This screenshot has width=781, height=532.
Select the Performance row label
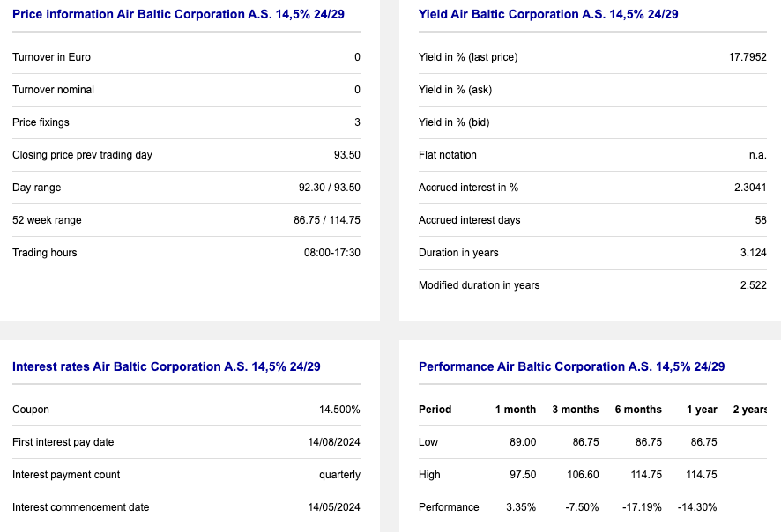pos(449,507)
